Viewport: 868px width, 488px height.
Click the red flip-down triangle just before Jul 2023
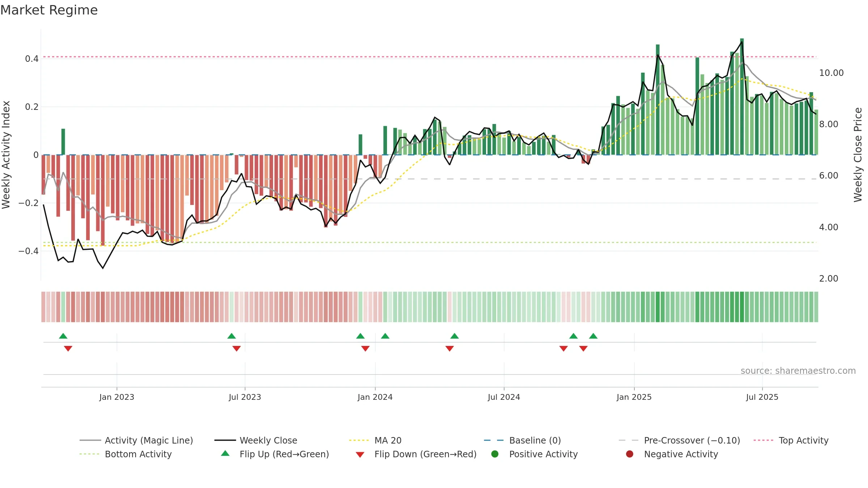tap(237, 348)
